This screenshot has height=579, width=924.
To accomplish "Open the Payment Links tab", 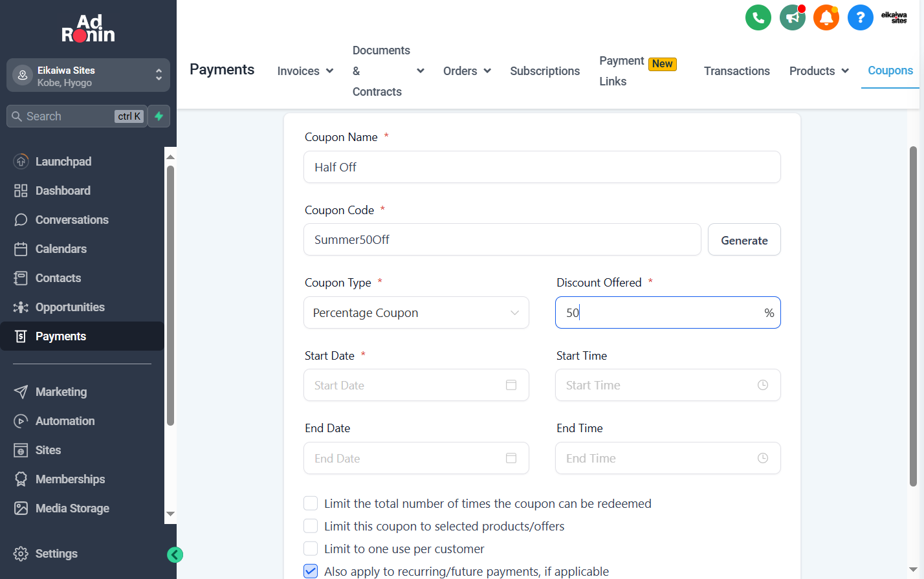I will click(637, 71).
